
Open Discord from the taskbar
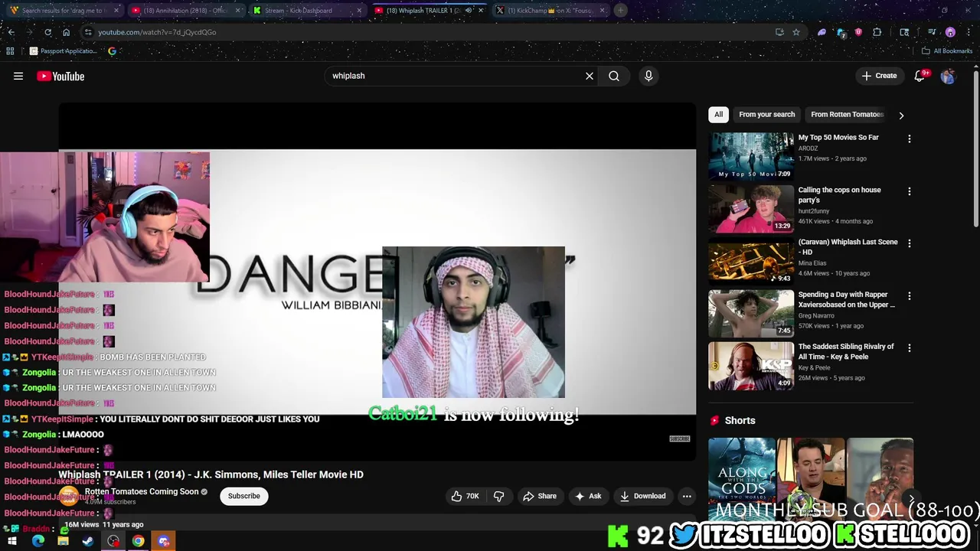pos(163,541)
